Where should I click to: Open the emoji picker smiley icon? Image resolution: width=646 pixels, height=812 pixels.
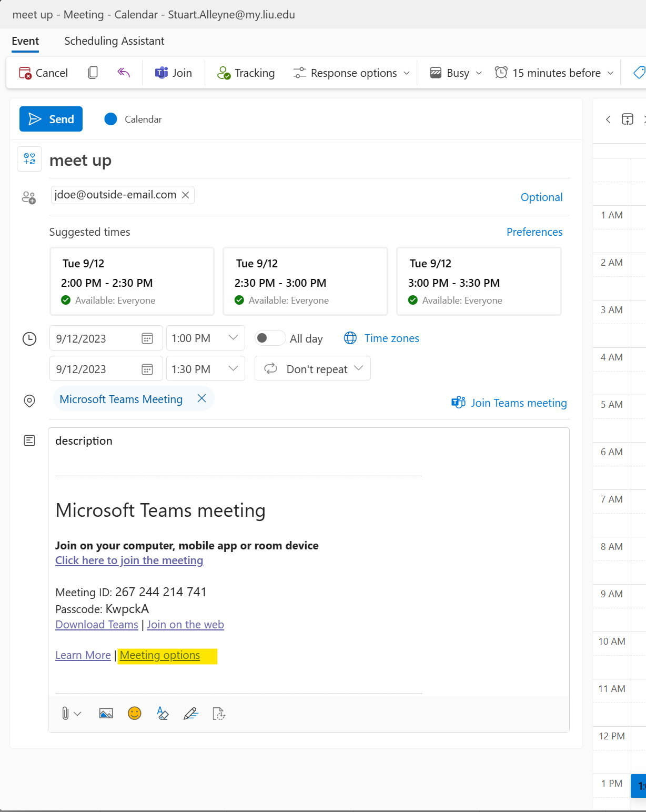pos(135,713)
